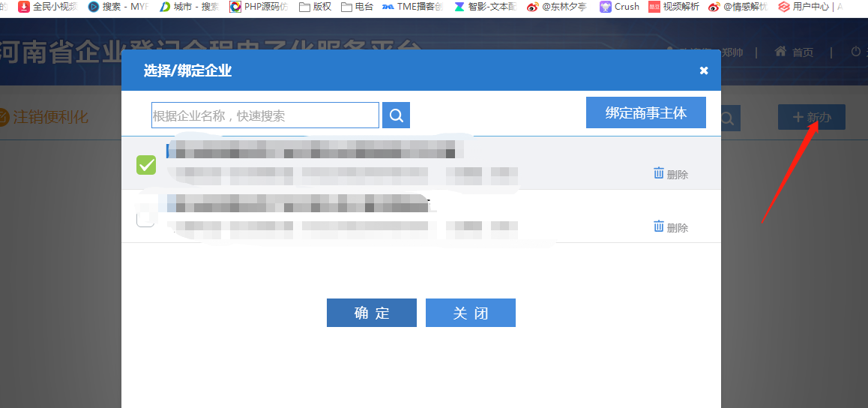This screenshot has width=868, height=408.
Task: Open the 注销便利化 section on background page
Action: [43, 117]
